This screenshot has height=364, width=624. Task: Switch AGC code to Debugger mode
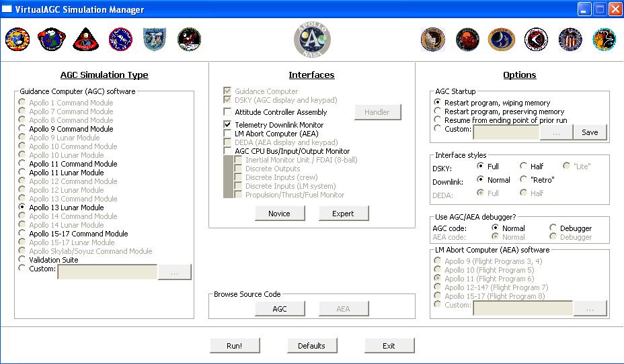click(553, 228)
